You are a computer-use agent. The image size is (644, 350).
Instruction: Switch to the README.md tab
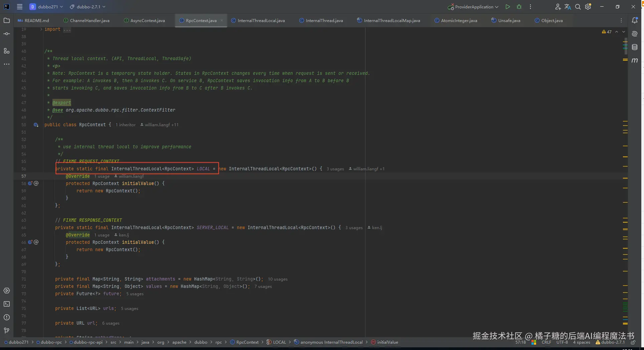tap(33, 20)
